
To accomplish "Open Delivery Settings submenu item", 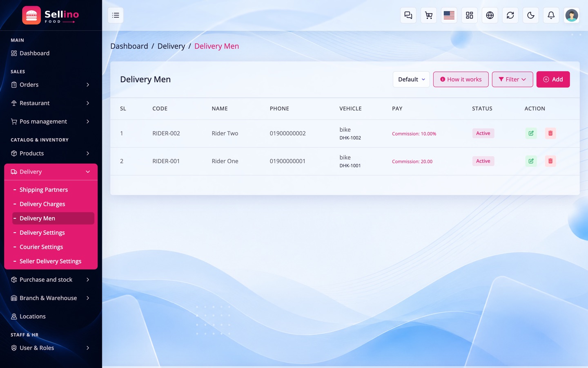I will tap(53, 233).
